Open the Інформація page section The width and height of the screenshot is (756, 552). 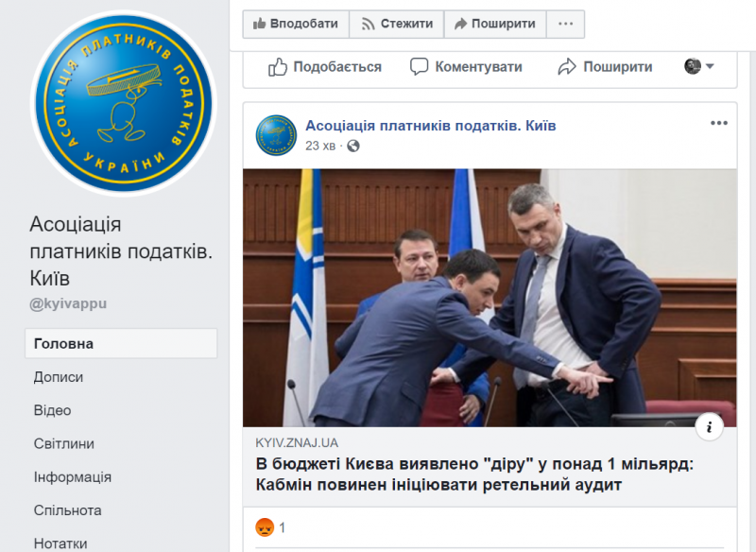(x=73, y=476)
